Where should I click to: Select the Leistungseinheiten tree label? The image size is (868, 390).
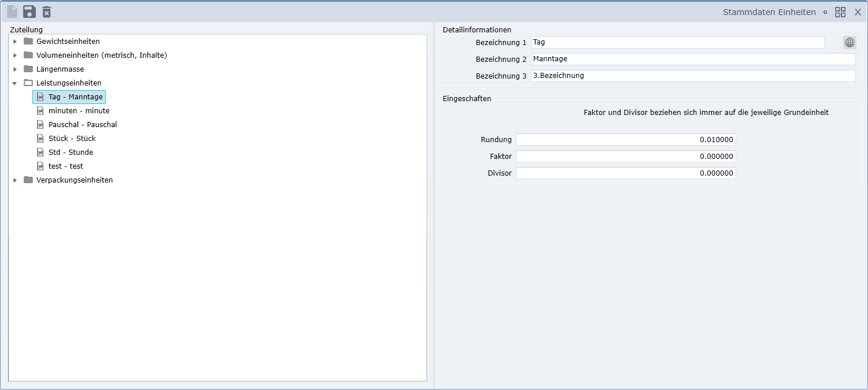pos(69,83)
